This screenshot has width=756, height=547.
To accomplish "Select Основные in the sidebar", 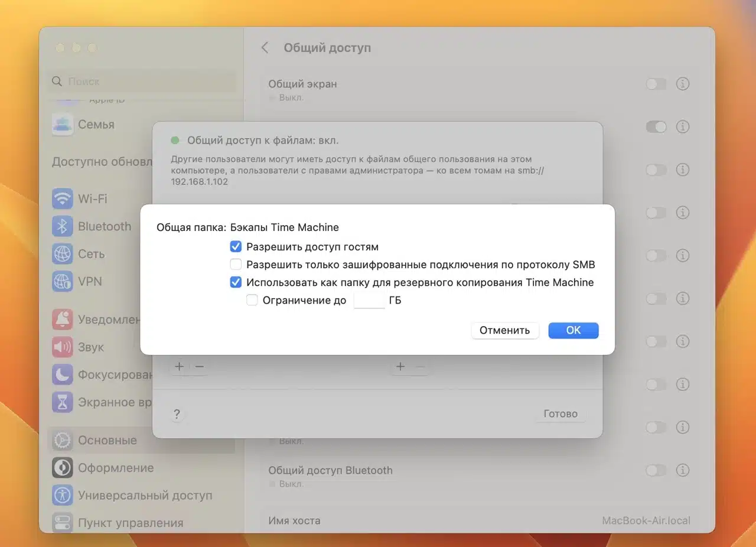I will 107,441.
